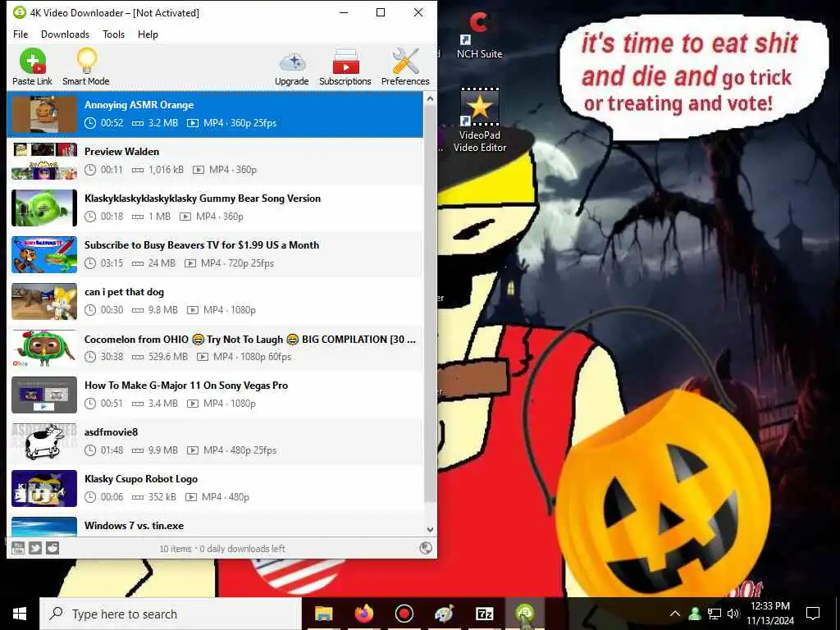Click the YouTube icon in status bar
This screenshot has width=840, height=630.
coord(18,548)
